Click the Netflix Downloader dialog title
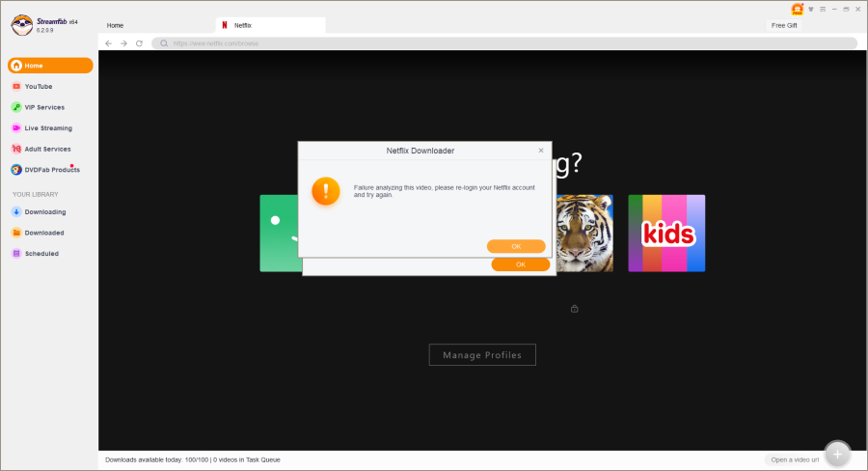 [420, 151]
